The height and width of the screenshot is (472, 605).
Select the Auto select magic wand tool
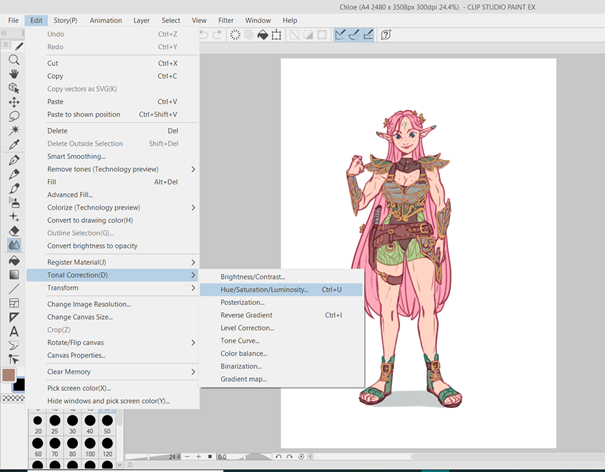point(14,130)
